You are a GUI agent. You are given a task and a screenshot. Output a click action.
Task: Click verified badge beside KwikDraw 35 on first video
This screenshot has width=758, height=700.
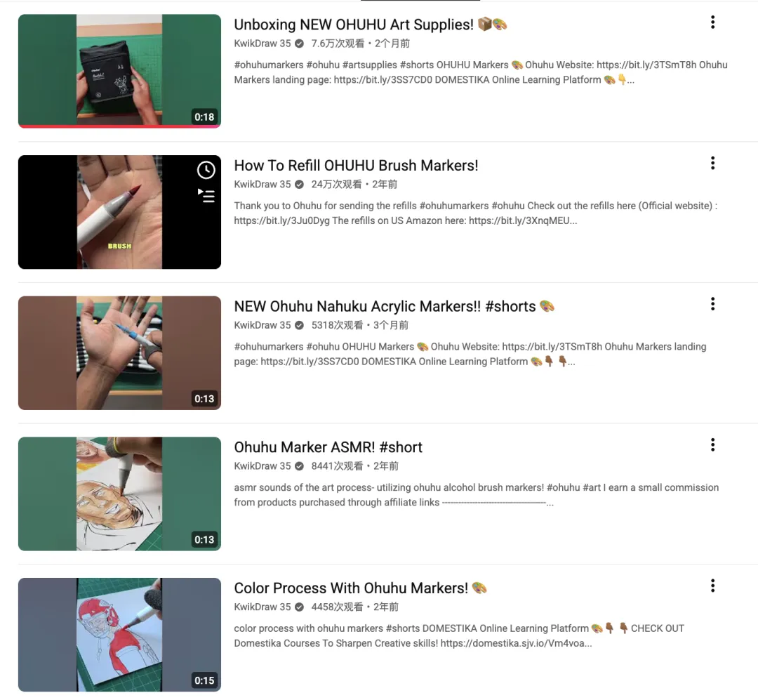tap(299, 44)
